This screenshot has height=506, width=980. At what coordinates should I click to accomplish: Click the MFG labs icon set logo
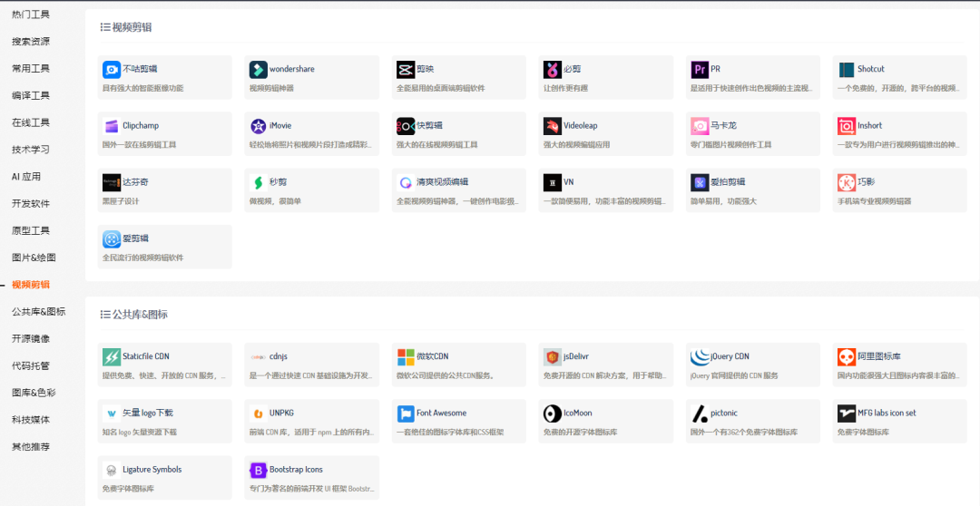click(847, 414)
